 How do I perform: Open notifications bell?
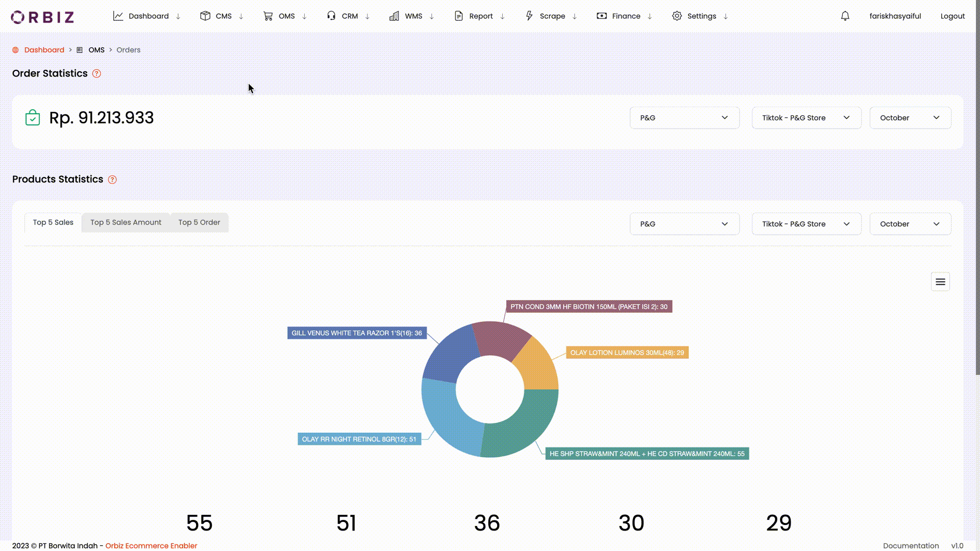[845, 16]
